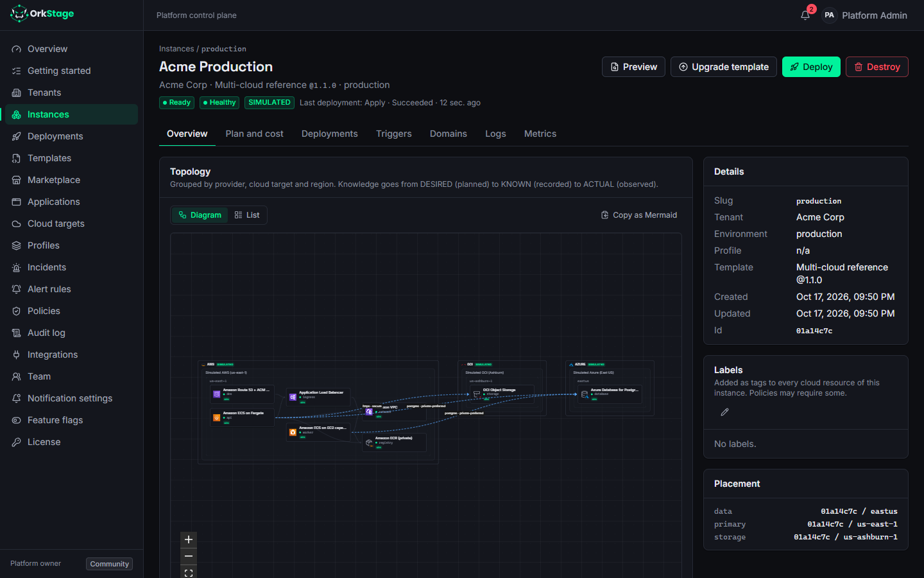Open Templates in the sidebar

(71, 158)
